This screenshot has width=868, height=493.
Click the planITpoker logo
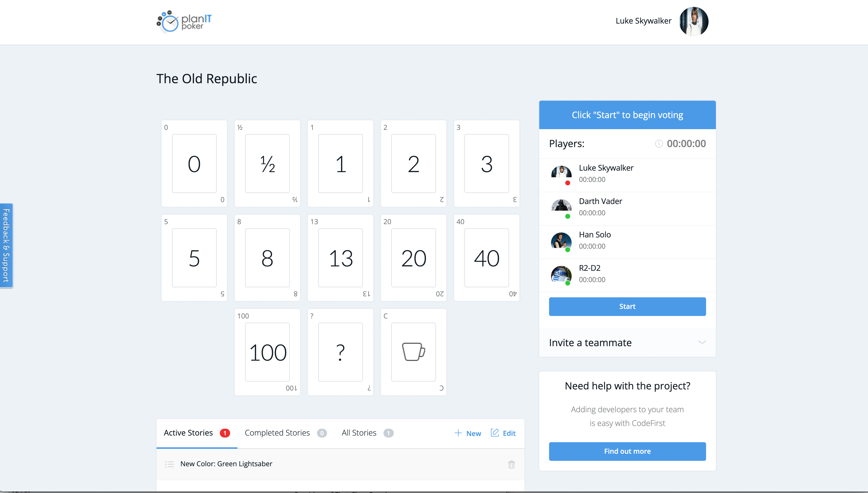point(184,22)
